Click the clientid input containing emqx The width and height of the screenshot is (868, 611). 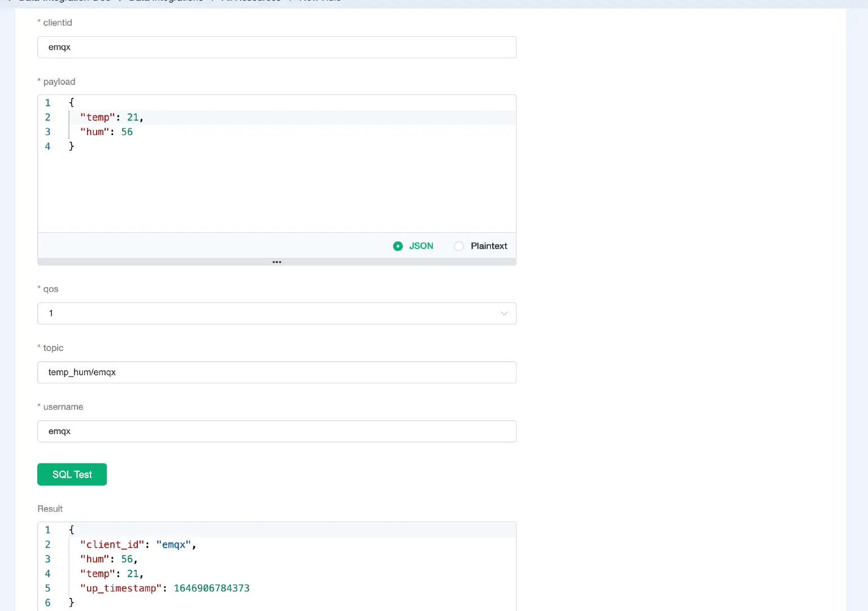coord(276,47)
